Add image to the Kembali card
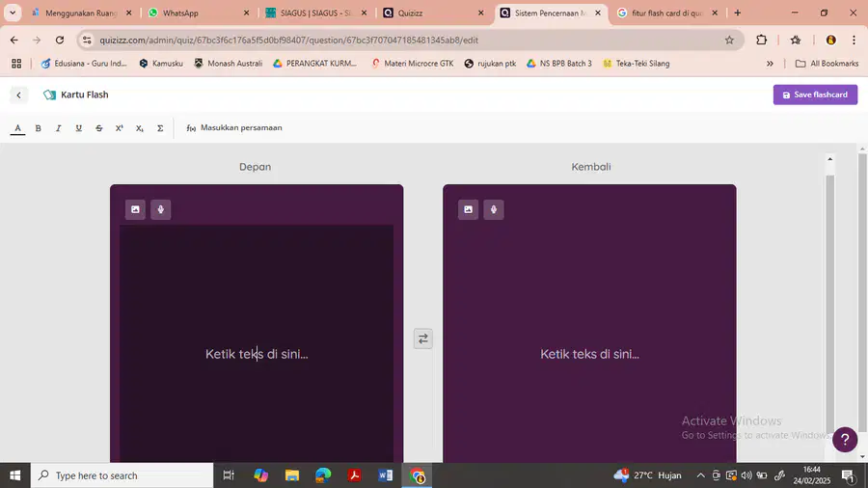Image resolution: width=868 pixels, height=488 pixels. pyautogui.click(x=469, y=209)
